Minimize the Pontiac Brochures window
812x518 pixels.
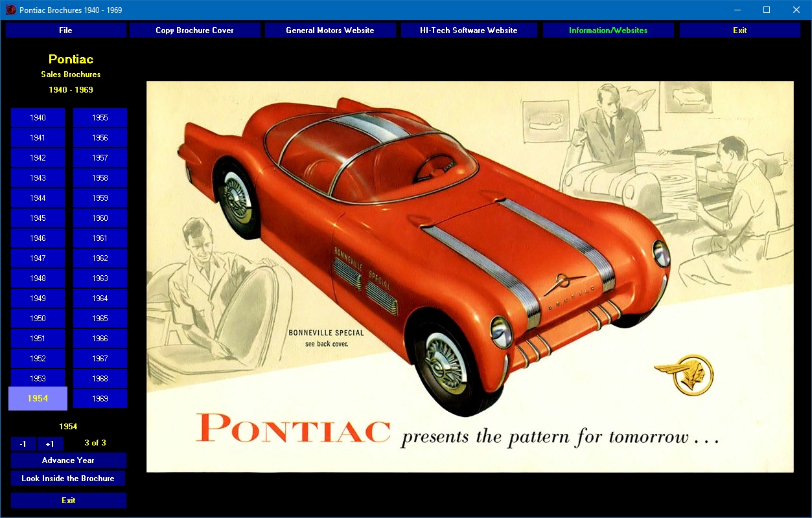[737, 10]
